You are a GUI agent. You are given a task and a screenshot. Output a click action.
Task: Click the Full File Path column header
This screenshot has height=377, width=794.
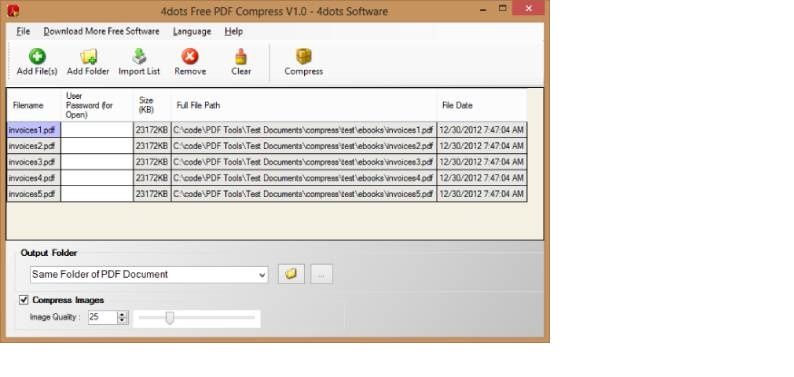[x=304, y=105]
